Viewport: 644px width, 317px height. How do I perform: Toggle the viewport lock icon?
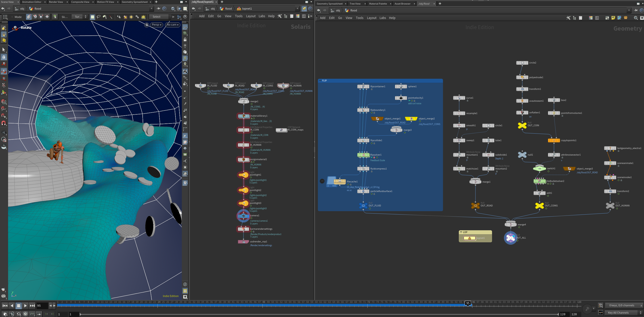(147, 25)
